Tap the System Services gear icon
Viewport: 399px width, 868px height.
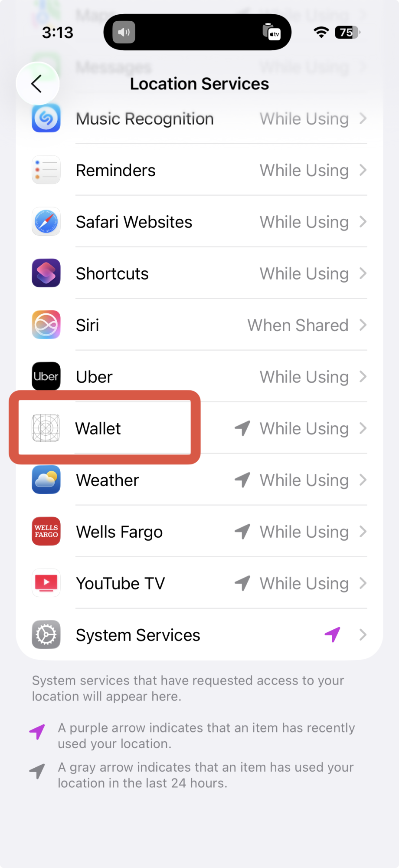pos(46,635)
